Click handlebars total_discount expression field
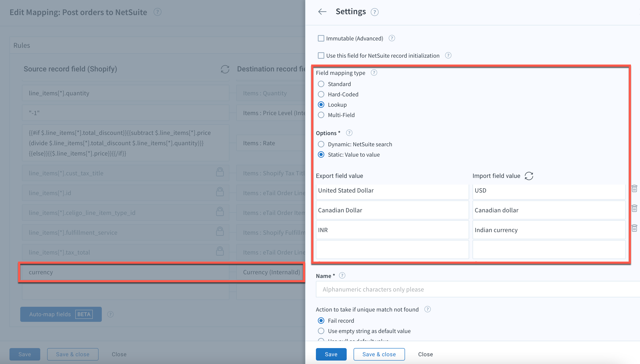The height and width of the screenshot is (364, 640). pyautogui.click(x=125, y=143)
